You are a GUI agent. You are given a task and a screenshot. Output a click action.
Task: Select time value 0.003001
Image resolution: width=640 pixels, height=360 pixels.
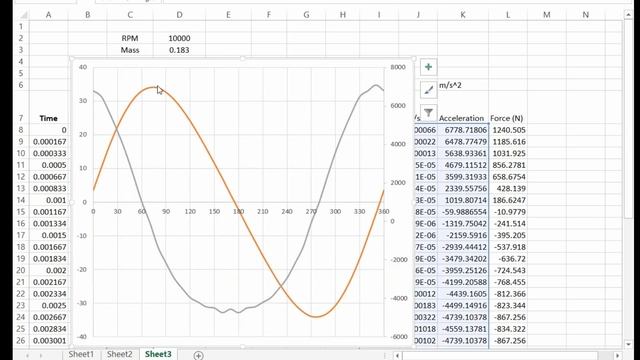[49, 340]
